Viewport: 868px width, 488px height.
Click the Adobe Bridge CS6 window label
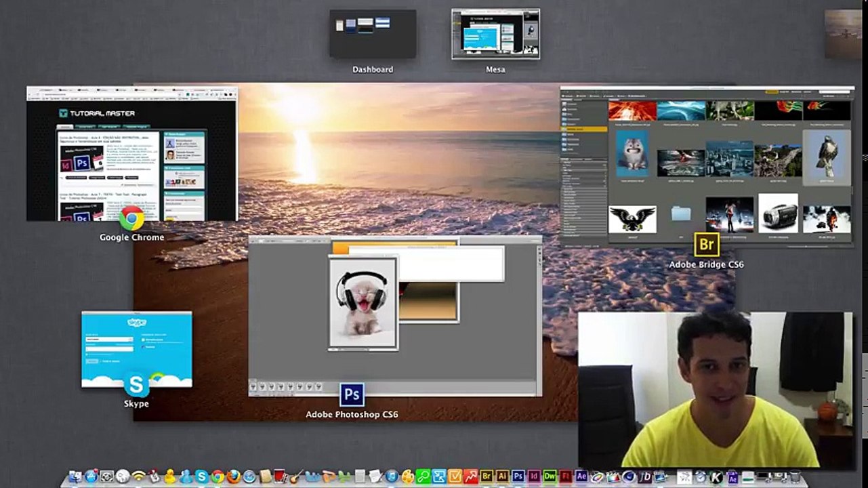click(707, 264)
